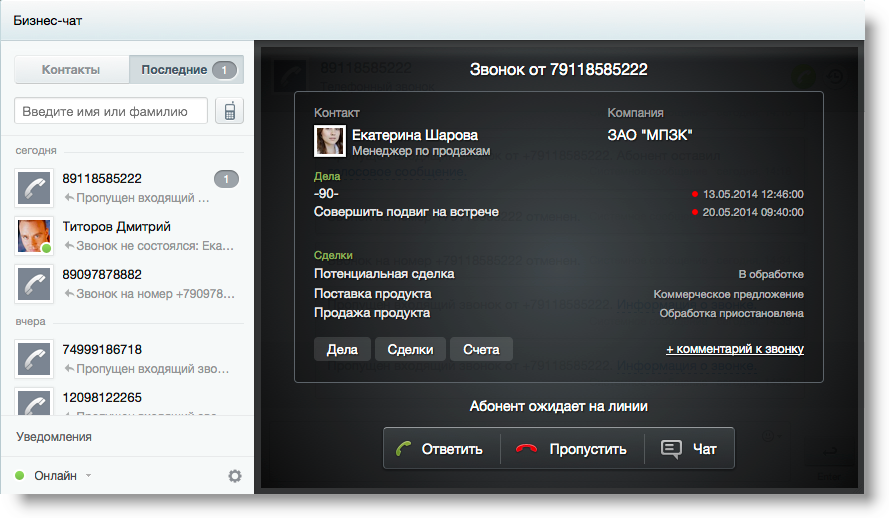
Task: Click Титоров Дмитрий avatar photo
Action: 33,236
